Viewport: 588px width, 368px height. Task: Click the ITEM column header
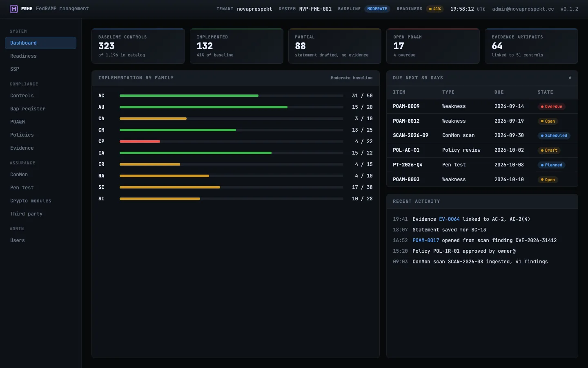click(x=399, y=92)
